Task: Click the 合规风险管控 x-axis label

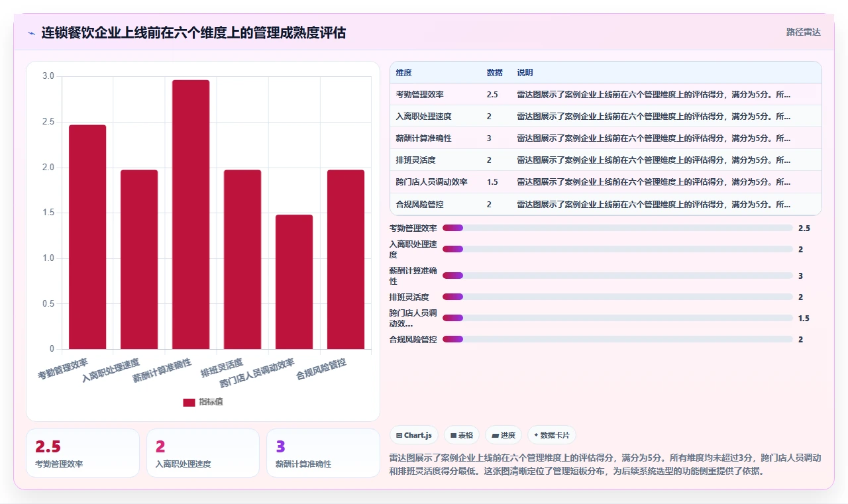Action: pyautogui.click(x=321, y=368)
